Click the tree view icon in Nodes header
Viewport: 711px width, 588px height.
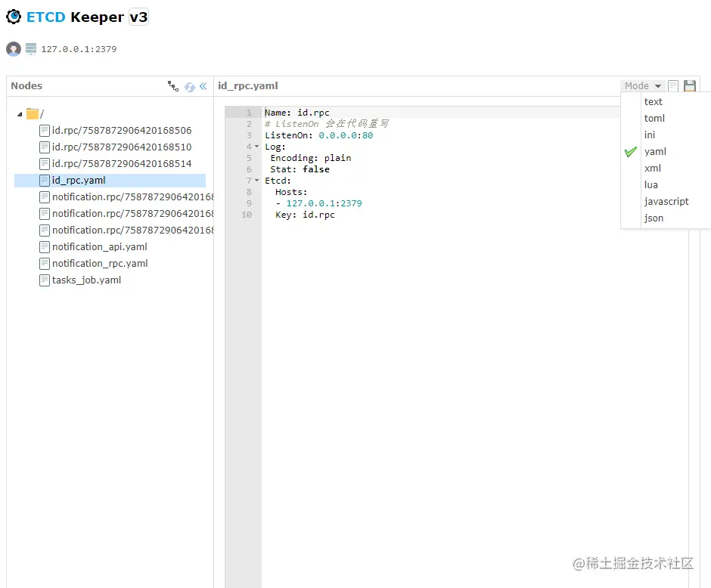point(172,86)
